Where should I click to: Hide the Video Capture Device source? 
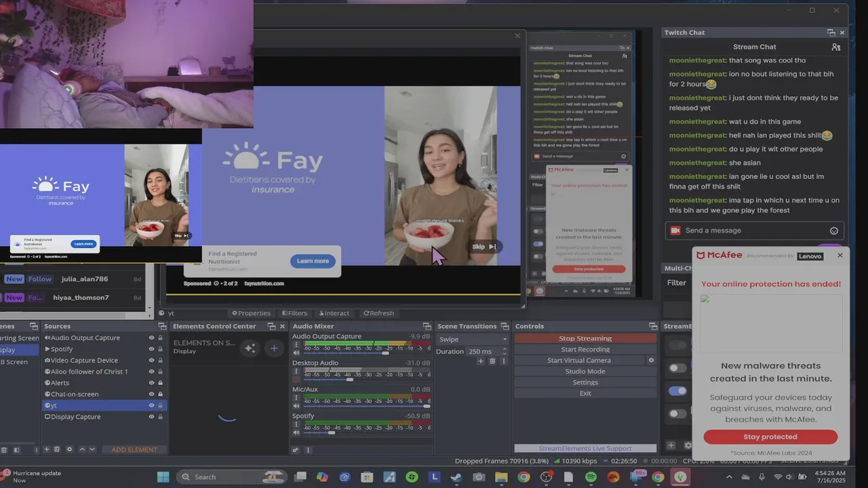pos(151,361)
